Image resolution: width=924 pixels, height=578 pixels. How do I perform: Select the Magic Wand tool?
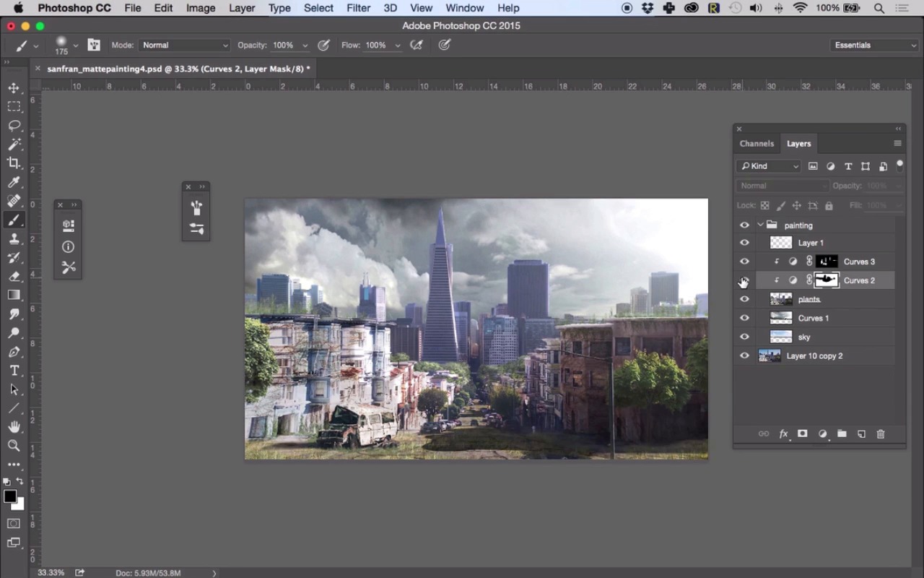(14, 144)
